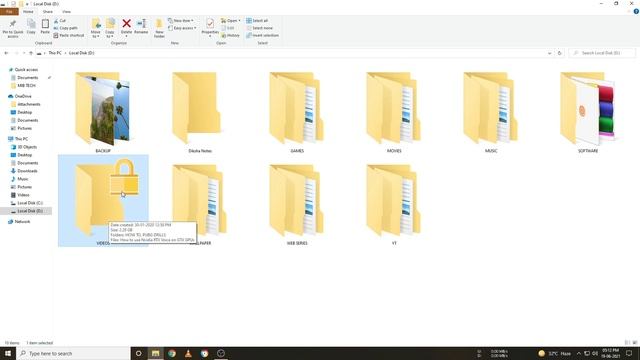Go up one level with Up arrow

31,53
